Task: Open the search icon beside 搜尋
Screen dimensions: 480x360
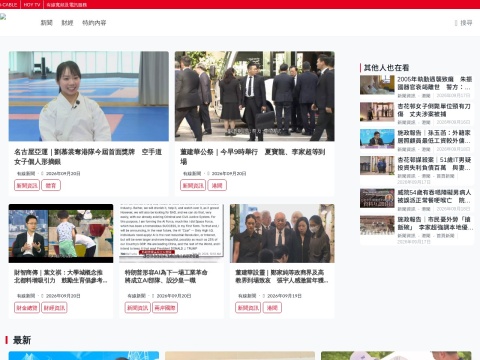Action: (x=456, y=23)
